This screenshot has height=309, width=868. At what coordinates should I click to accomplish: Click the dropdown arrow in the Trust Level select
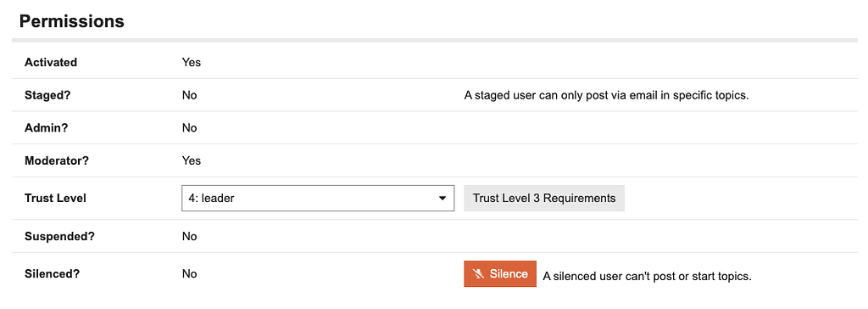tap(442, 199)
